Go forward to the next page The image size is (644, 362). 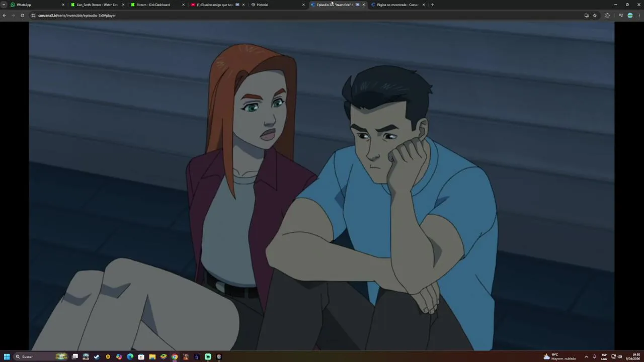[13, 15]
